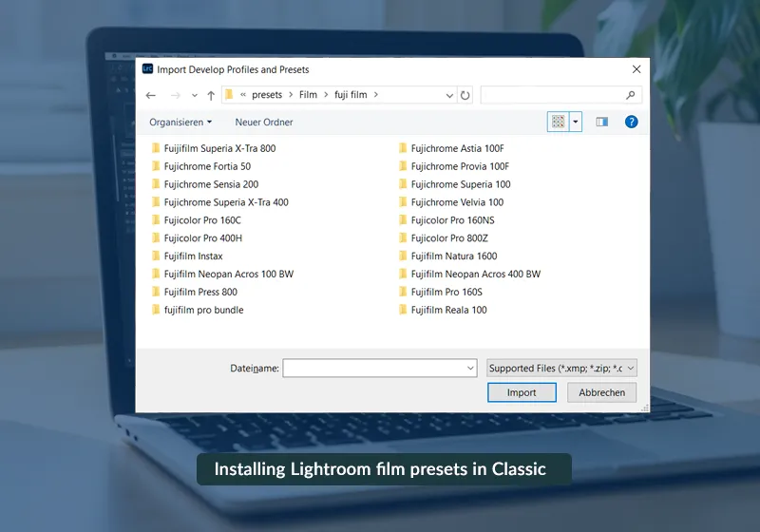The height and width of the screenshot is (532, 760).
Task: Select folder fujifilm pro bundle
Action: pyautogui.click(x=198, y=310)
